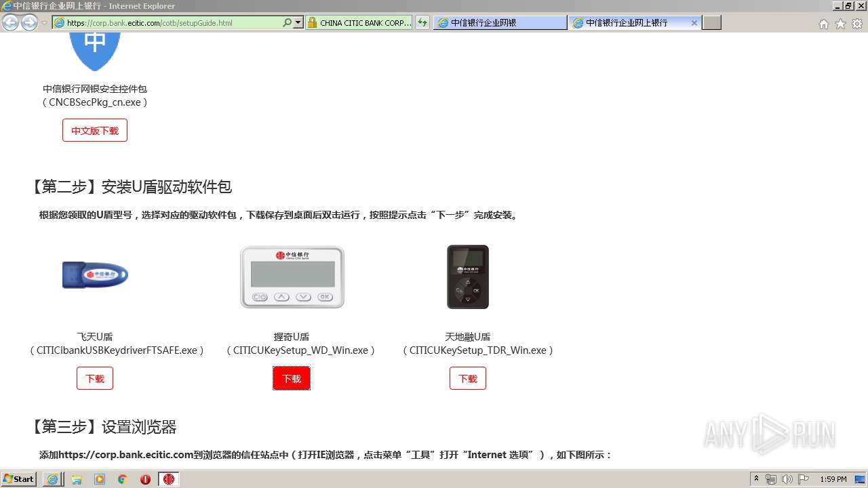
Task: Click the 中信银行网银安全控件包 label
Action: [x=95, y=89]
